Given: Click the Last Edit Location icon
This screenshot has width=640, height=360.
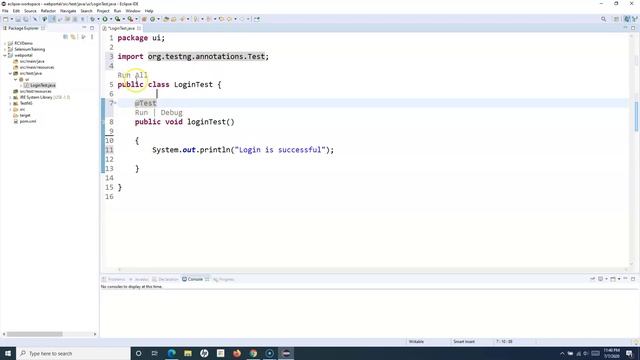Looking at the screenshot, I should tap(222, 19).
